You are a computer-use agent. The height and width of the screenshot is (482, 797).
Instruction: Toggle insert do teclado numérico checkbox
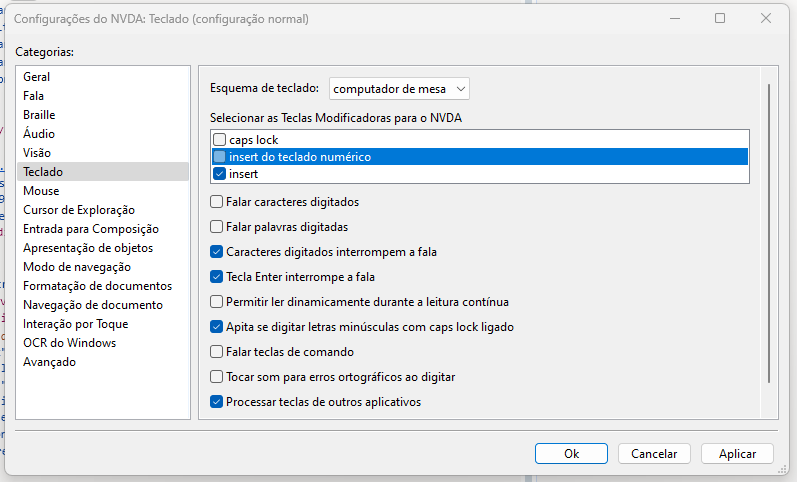(220, 157)
